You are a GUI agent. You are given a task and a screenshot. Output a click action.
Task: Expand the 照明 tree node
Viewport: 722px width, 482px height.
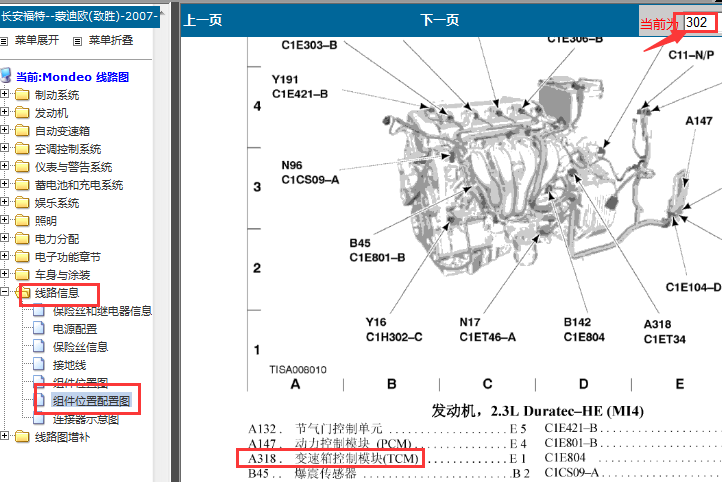[x=5, y=220]
